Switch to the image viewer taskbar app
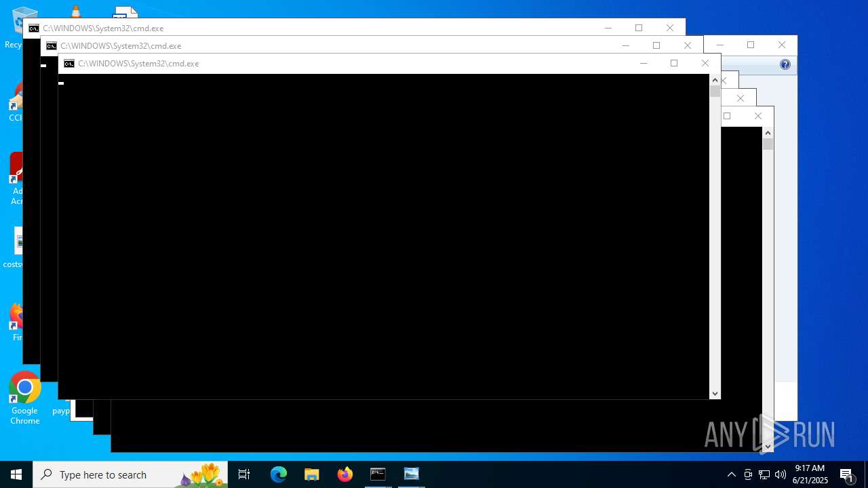Image resolution: width=868 pixels, height=488 pixels. [412, 474]
